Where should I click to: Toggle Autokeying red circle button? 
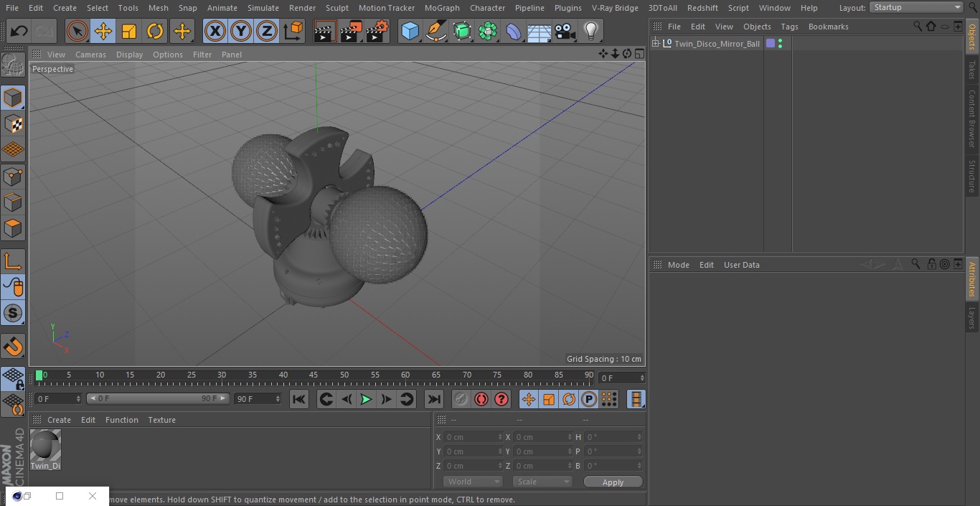[x=481, y=399]
